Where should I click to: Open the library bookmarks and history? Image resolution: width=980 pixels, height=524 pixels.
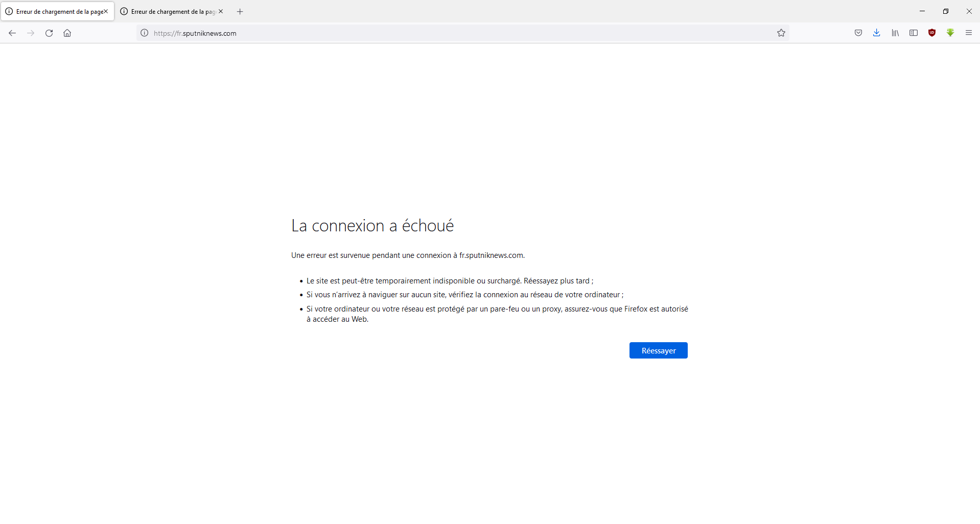(x=895, y=33)
